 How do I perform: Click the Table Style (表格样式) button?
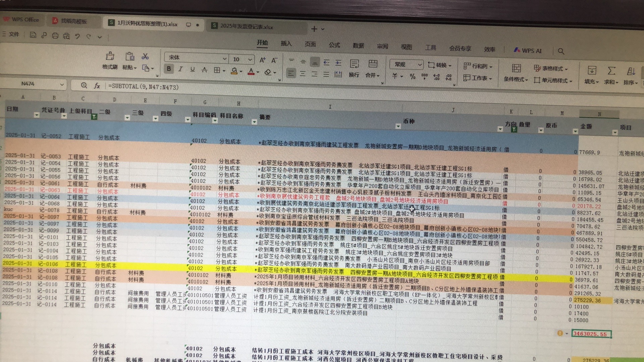[551, 69]
